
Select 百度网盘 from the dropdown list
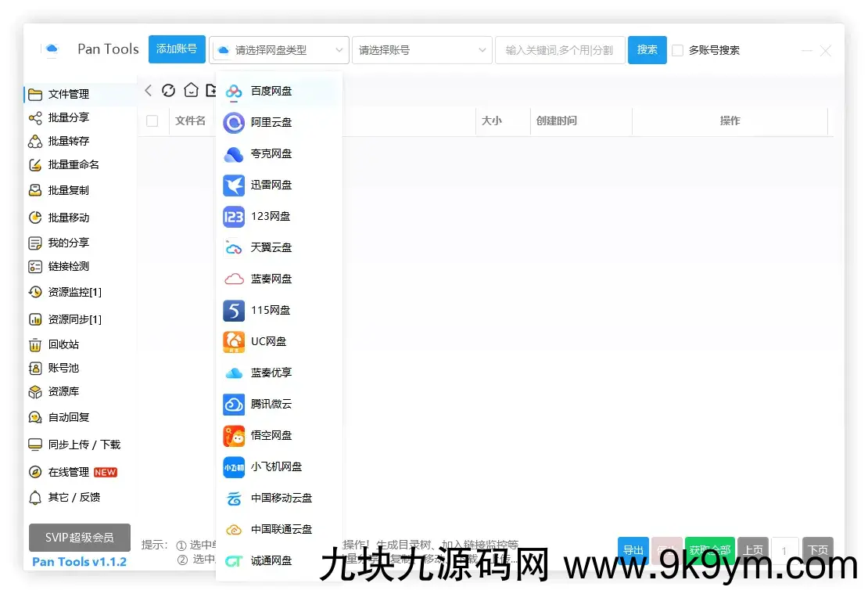tap(271, 92)
